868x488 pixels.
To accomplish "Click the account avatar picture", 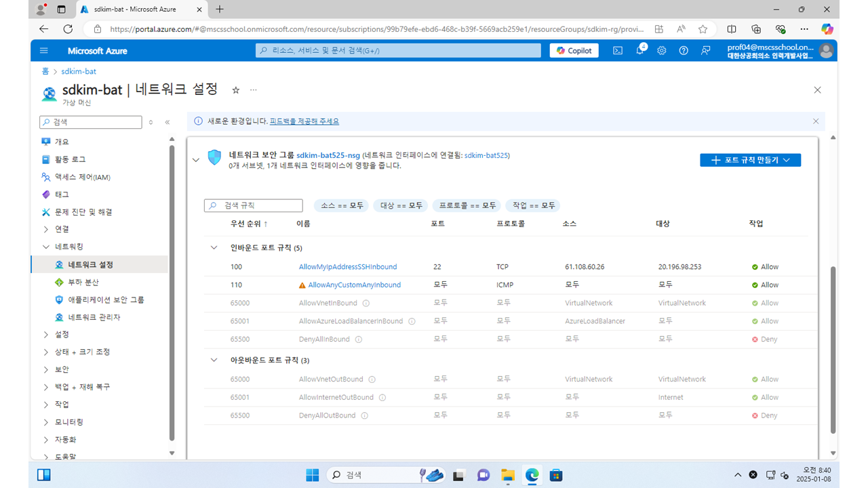I will [826, 51].
